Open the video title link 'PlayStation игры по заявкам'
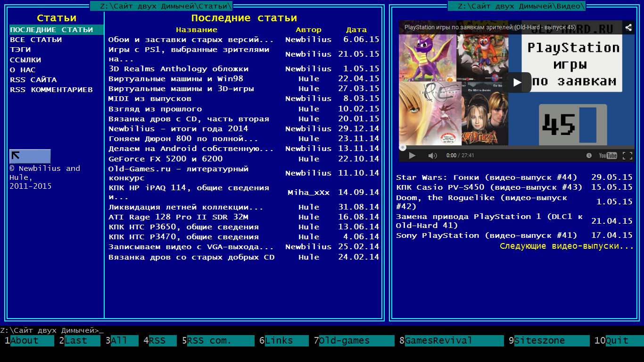Viewport: 644px width, 362px height. pyautogui.click(x=490, y=27)
